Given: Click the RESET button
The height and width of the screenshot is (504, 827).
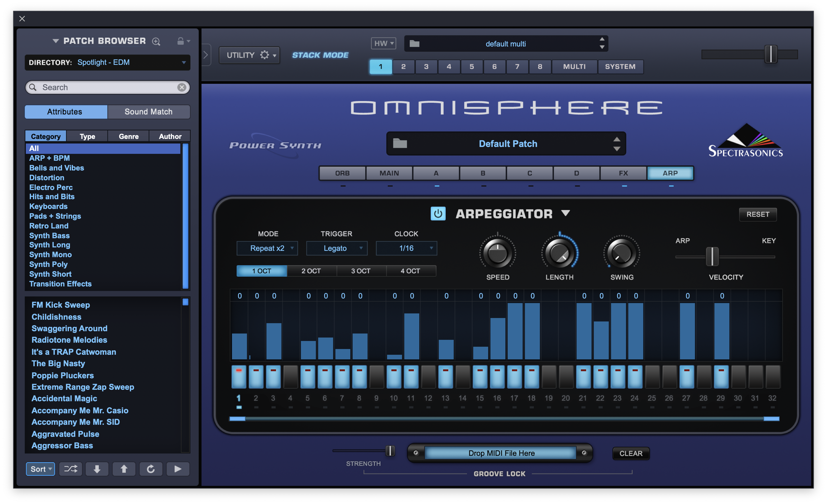Looking at the screenshot, I should 758,214.
